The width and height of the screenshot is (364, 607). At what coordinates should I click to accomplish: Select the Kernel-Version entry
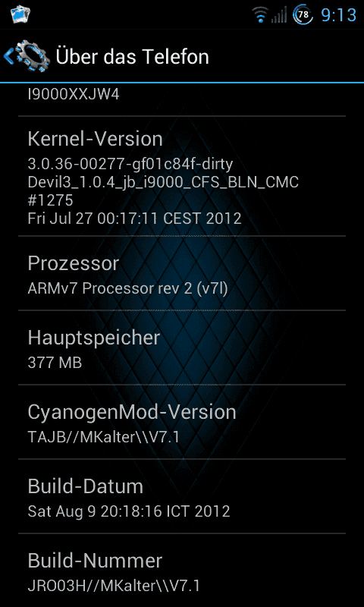click(x=182, y=176)
